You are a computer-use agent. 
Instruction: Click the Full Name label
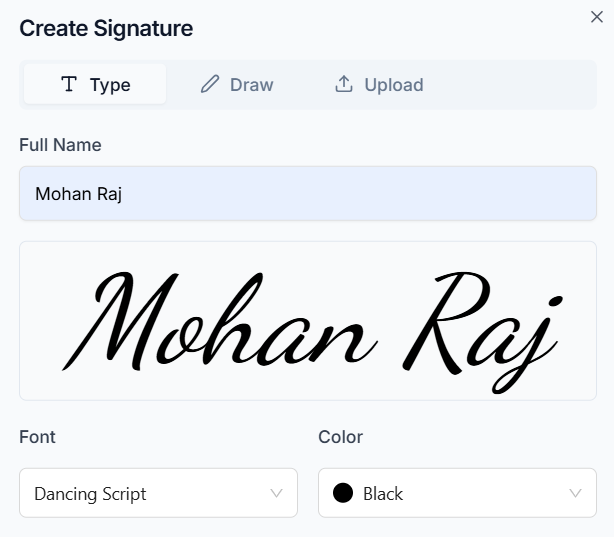click(60, 145)
